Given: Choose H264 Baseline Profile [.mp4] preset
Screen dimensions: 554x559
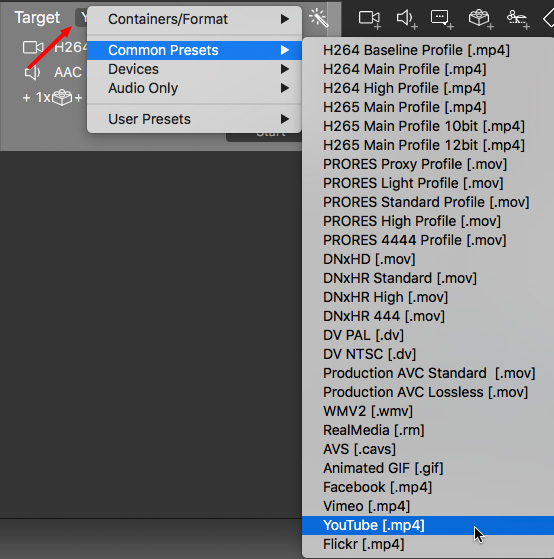Looking at the screenshot, I should [428, 50].
